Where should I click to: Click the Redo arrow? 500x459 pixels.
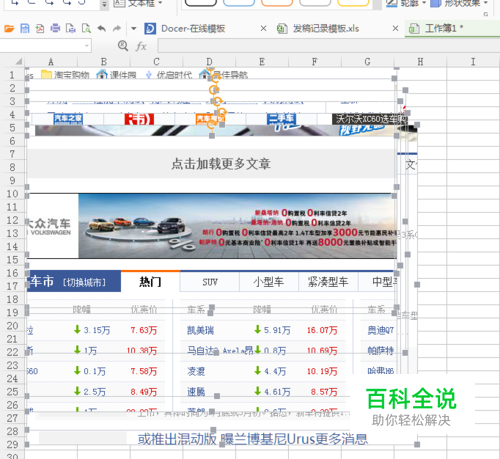(117, 29)
